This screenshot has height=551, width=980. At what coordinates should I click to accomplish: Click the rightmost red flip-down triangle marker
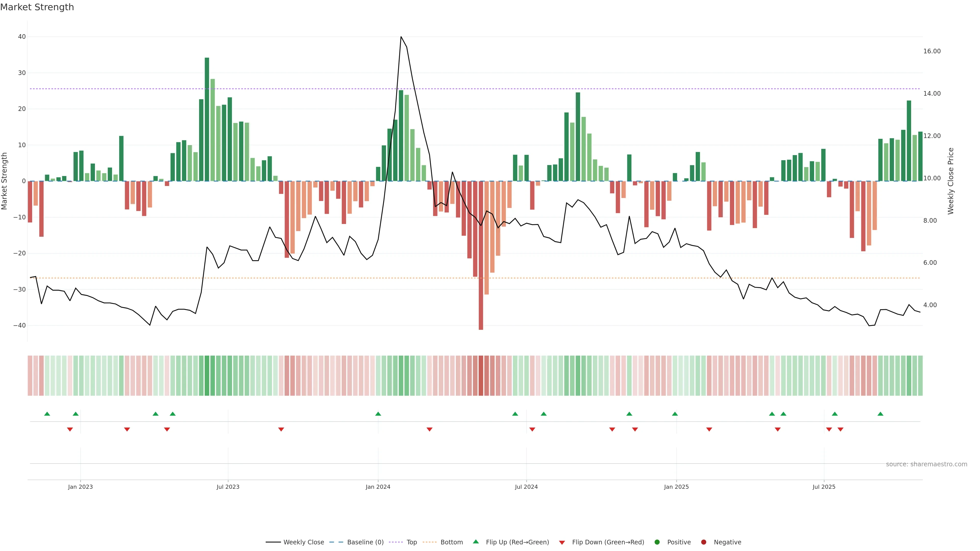pos(840,429)
